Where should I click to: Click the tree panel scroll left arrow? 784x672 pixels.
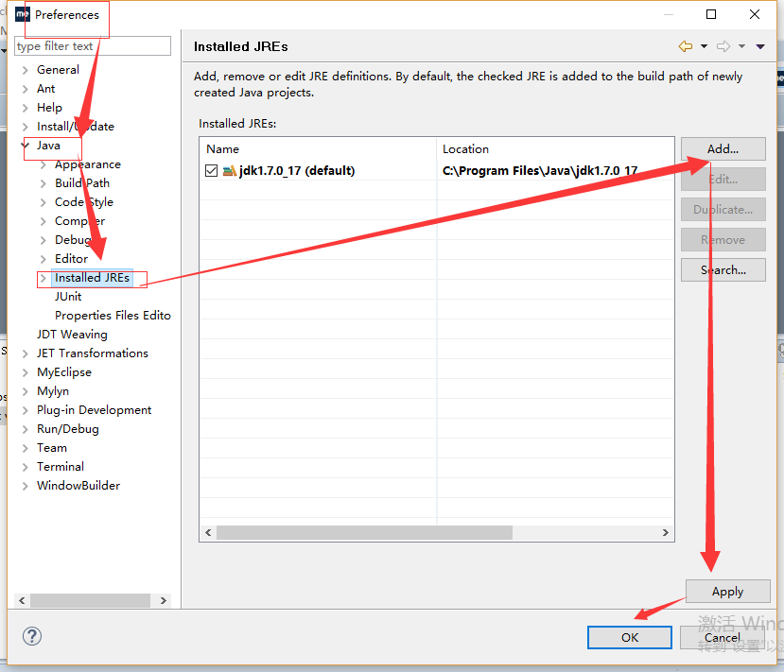(22, 600)
